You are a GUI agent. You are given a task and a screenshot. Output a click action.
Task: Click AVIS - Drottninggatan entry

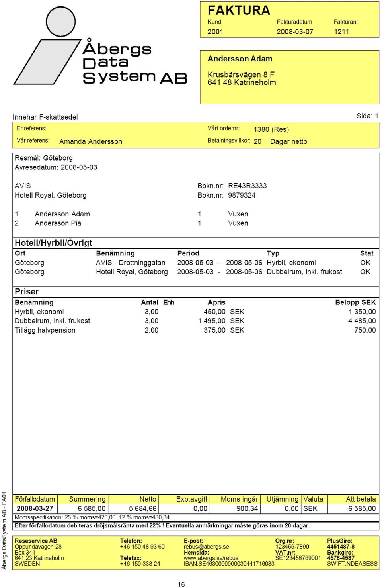click(131, 263)
